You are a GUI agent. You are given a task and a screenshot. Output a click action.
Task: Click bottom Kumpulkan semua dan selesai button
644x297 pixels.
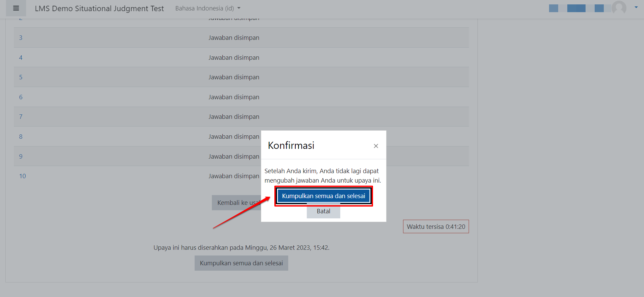pos(241,263)
